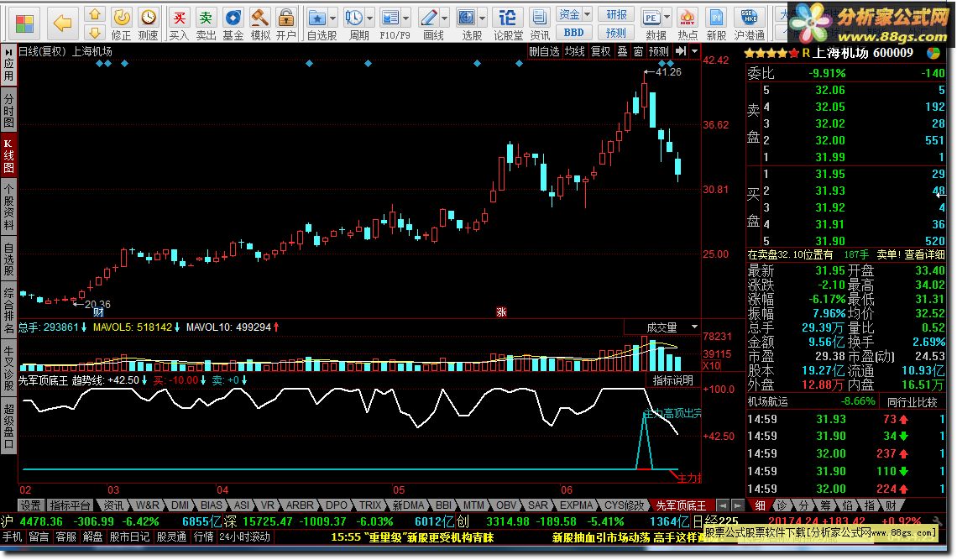
Task: Toggle 预测 forecast in chart header
Action: (659, 51)
